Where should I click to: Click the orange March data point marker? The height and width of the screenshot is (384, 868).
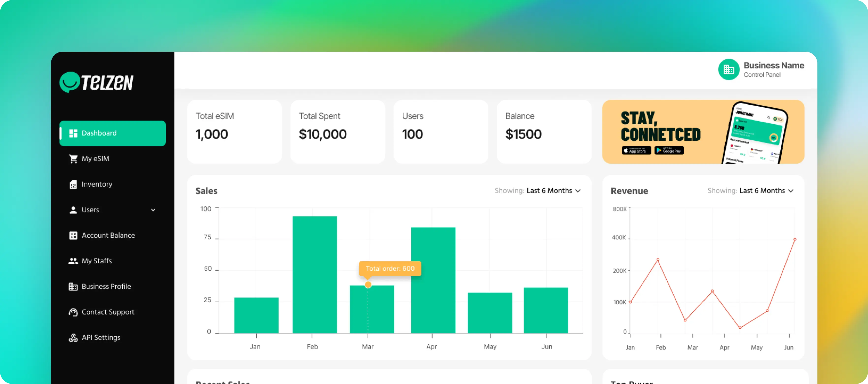(368, 285)
